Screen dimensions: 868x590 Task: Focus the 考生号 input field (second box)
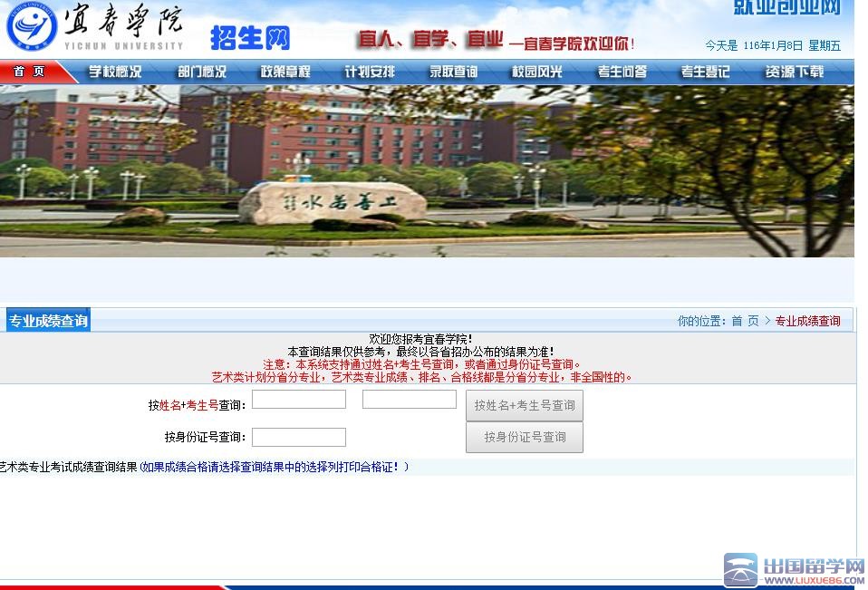tap(410, 400)
